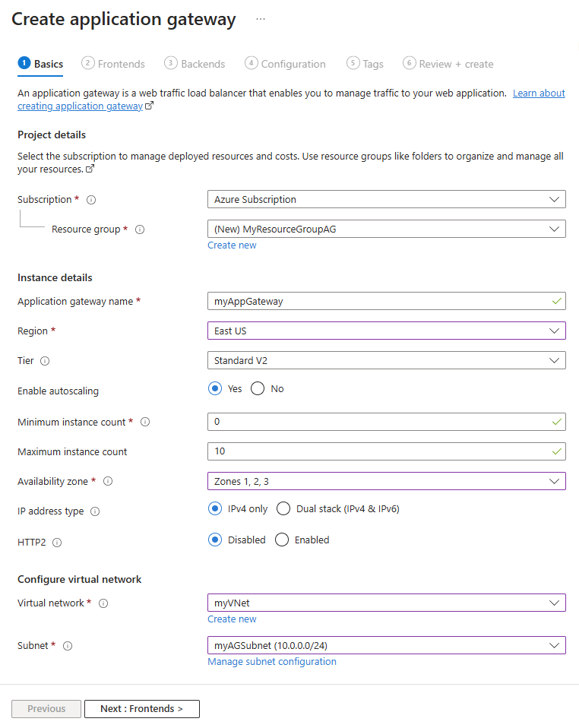579x728 pixels.
Task: Click the Next Frontends button
Action: [141, 708]
